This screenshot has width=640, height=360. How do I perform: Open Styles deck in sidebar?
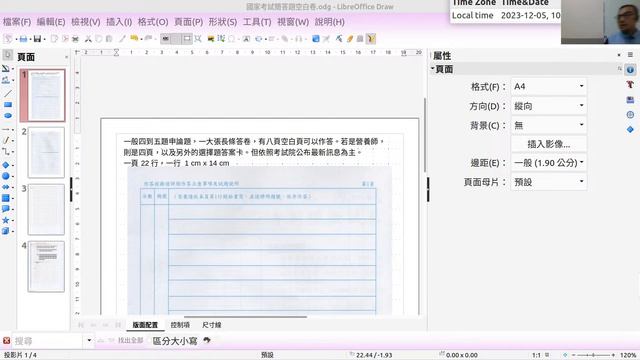tap(630, 84)
